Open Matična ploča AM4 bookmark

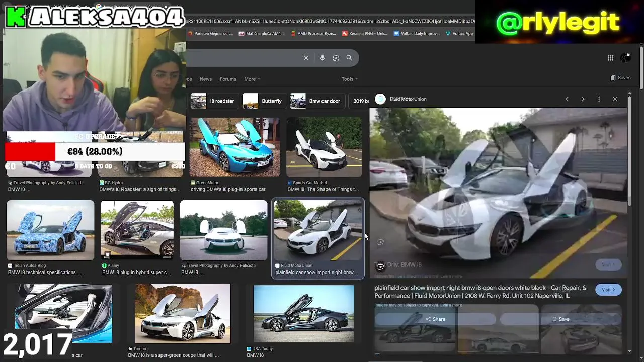tap(261, 34)
